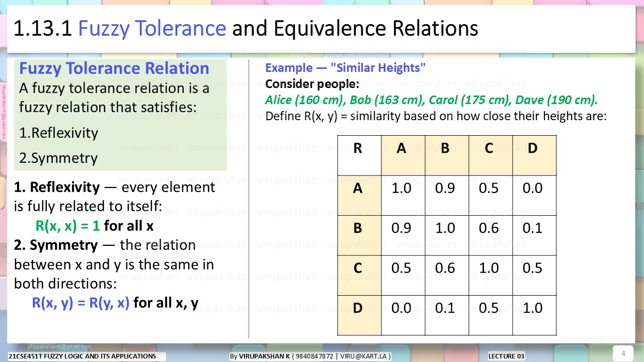Select column header 'D' in the table
Screen dimensions: 644x362
click(534, 155)
